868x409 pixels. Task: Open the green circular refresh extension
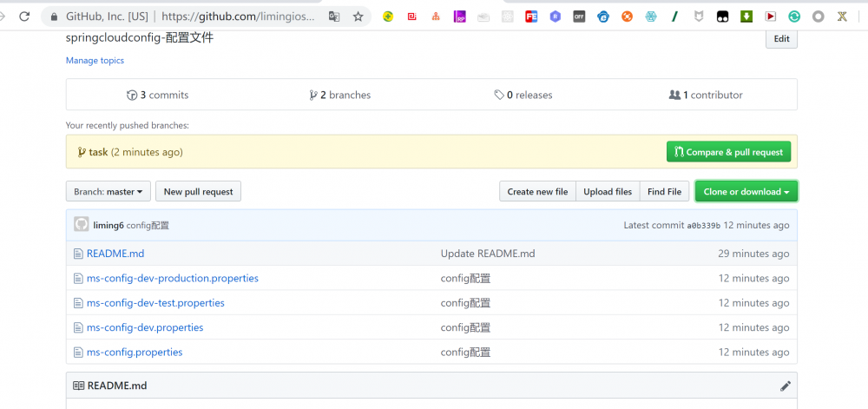pyautogui.click(x=794, y=16)
